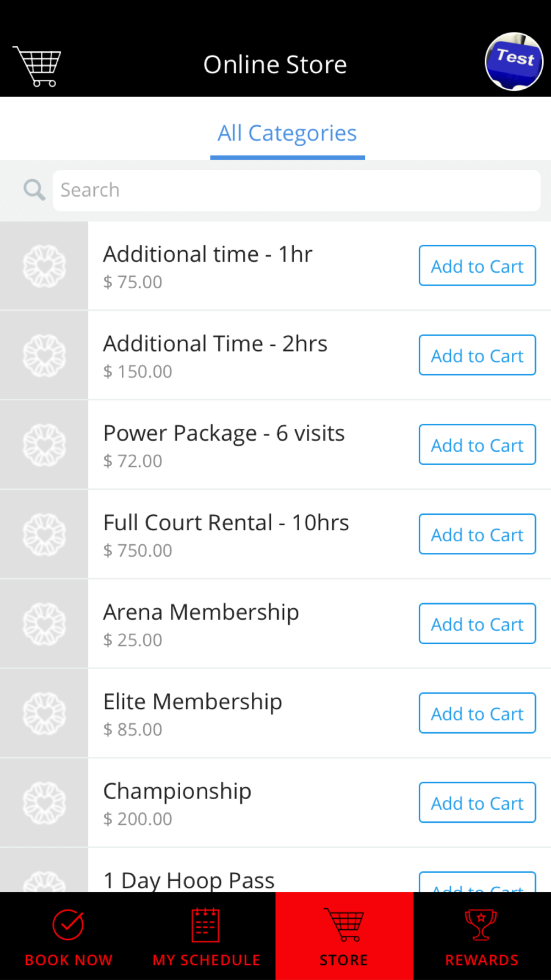The image size is (551, 980).
Task: Add Additional time 1hr to cart
Action: click(477, 266)
